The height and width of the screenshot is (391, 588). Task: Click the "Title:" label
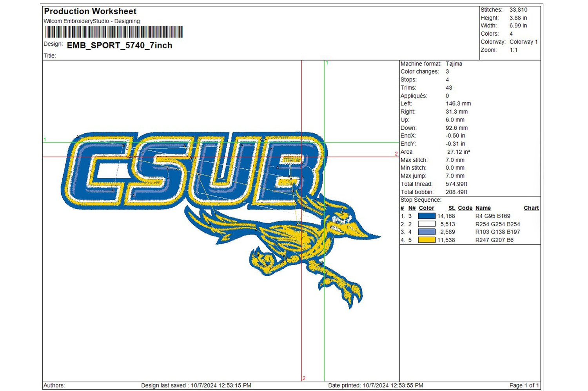pyautogui.click(x=50, y=56)
